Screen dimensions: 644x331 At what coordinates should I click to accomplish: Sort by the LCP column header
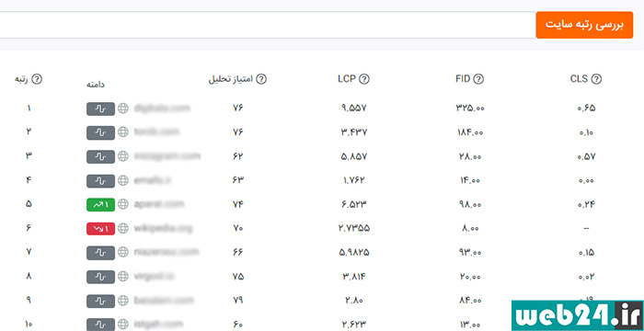(x=347, y=79)
